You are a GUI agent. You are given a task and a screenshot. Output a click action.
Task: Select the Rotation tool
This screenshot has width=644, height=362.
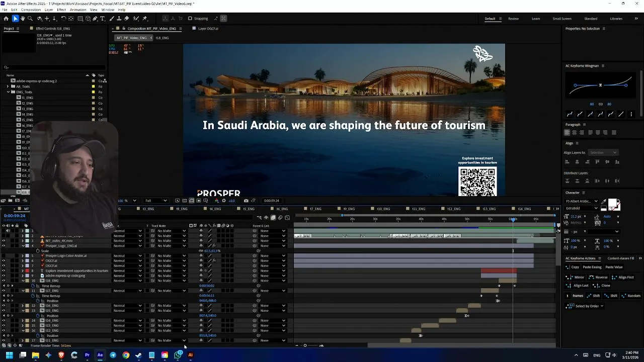[x=63, y=19]
